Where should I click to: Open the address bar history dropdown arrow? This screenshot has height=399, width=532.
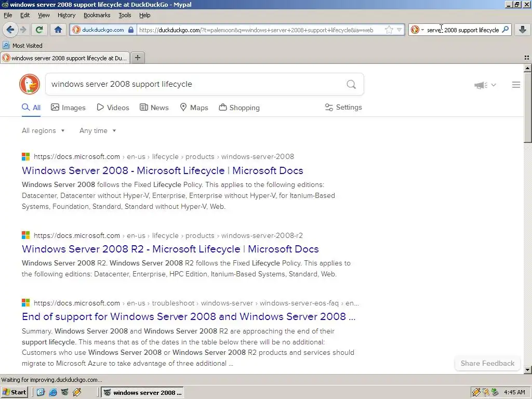pos(400,30)
